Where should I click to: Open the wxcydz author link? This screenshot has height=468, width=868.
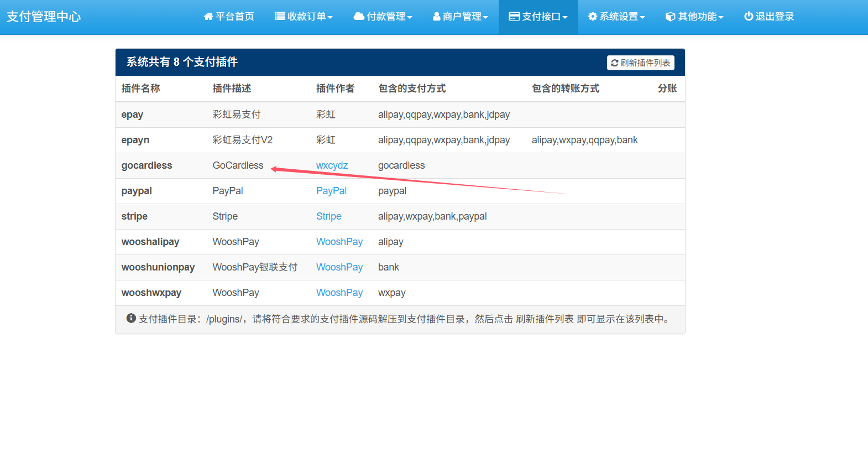click(332, 165)
